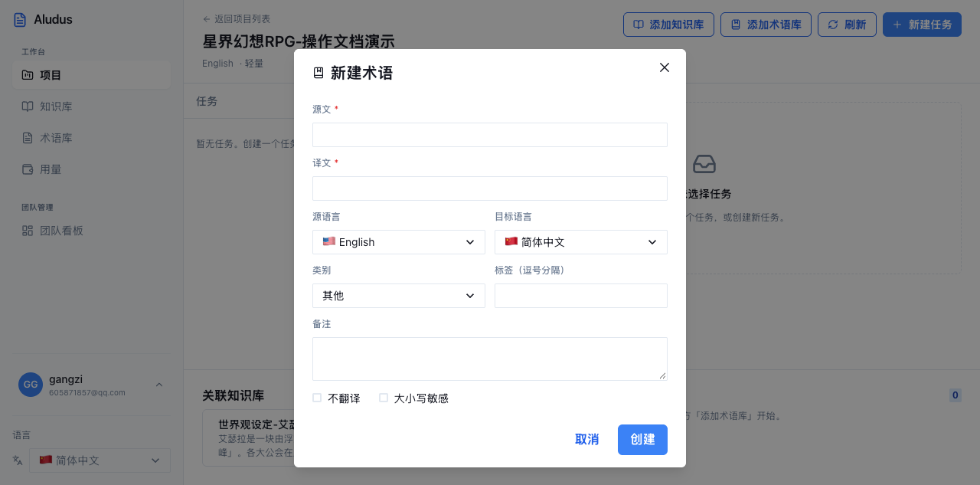Click the GG user avatar
This screenshot has width=980, height=485.
click(x=31, y=385)
